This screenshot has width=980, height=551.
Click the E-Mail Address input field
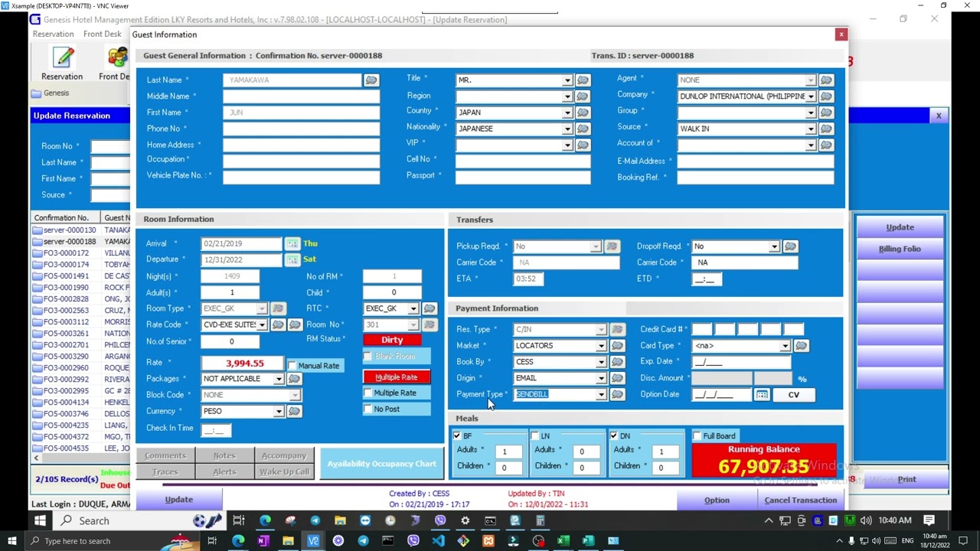756,161
